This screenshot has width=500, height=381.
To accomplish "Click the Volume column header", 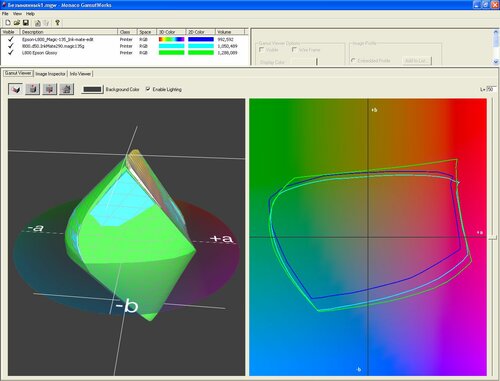I will 229,32.
